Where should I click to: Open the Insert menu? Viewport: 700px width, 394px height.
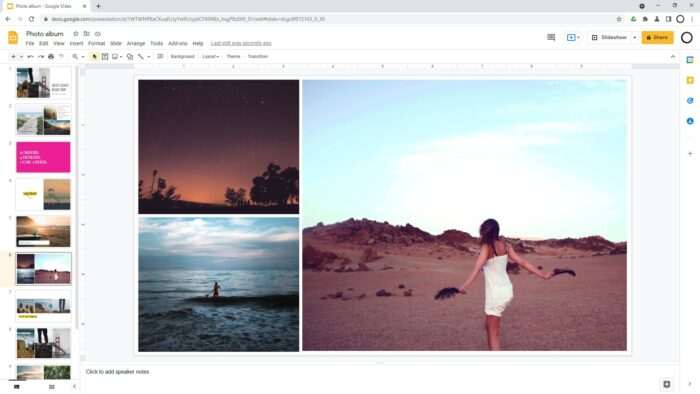(x=76, y=44)
